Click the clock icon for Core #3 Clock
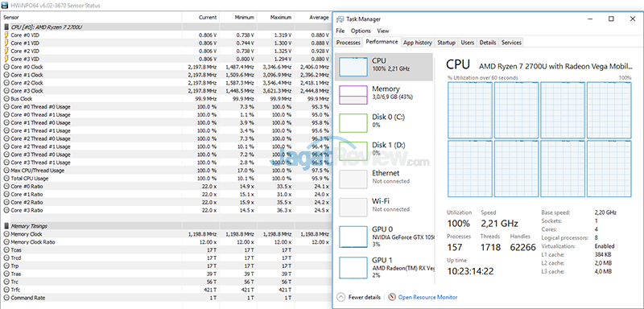644x309 pixels. pos(6,91)
